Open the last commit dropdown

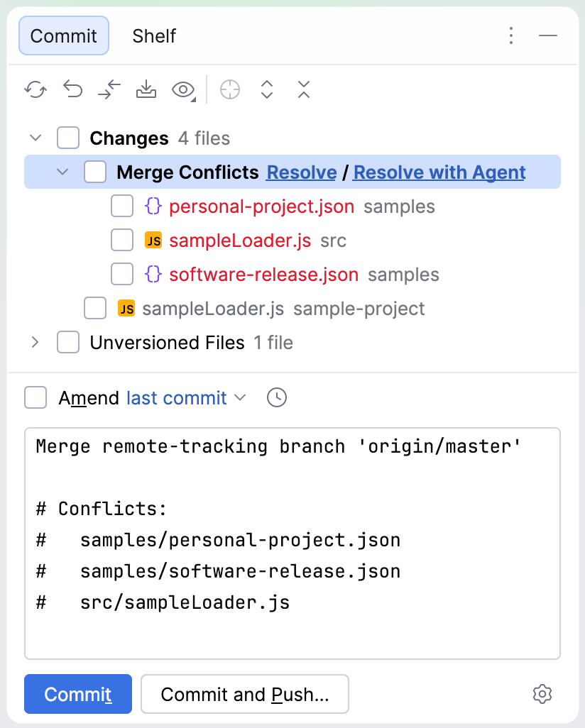[x=186, y=398]
